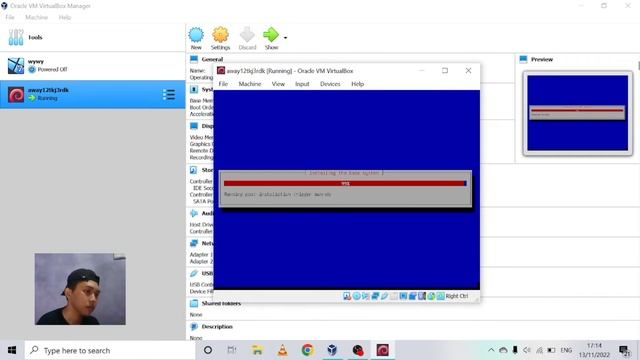Open the Windows Start menu

12,350
